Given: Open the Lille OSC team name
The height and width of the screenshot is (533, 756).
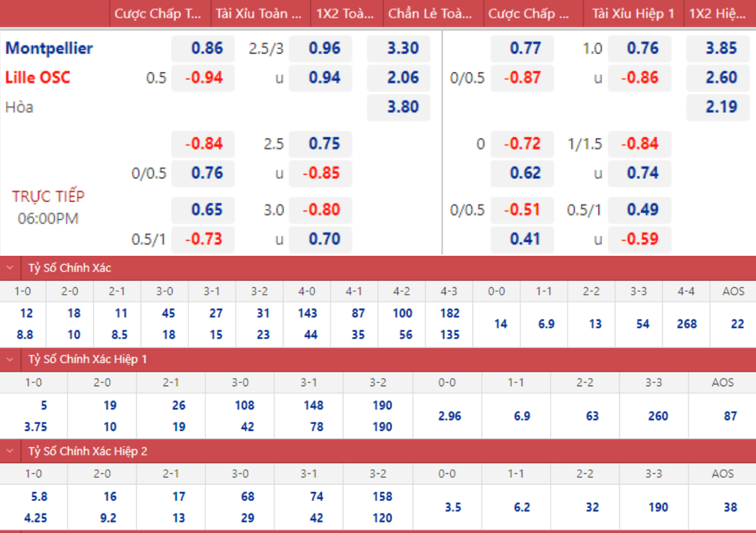Looking at the screenshot, I should (x=38, y=77).
